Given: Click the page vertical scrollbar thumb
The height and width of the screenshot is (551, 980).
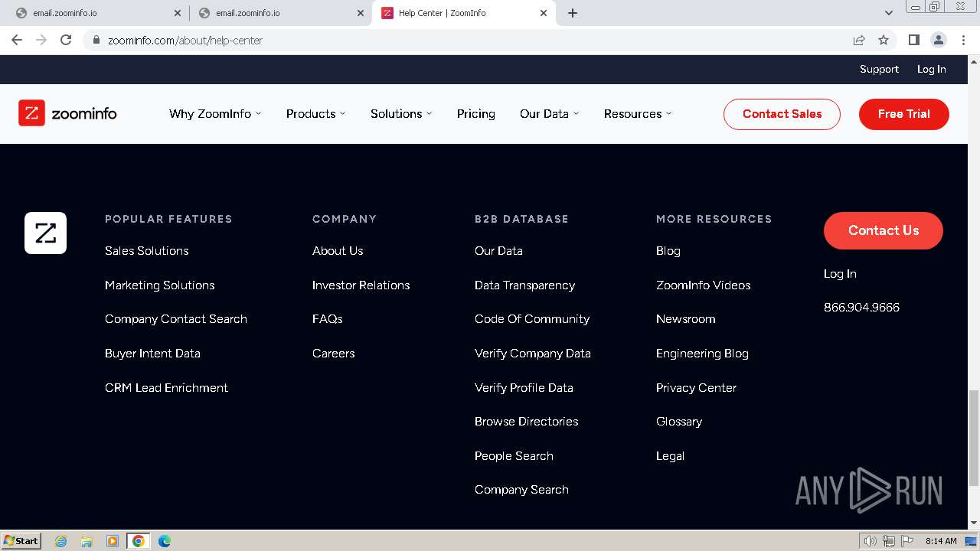Looking at the screenshot, I should point(973,438).
